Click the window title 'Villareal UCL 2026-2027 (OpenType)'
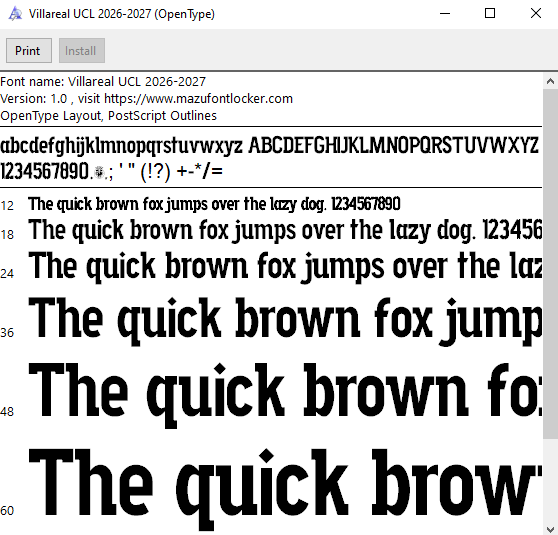The width and height of the screenshot is (558, 535). click(x=122, y=14)
